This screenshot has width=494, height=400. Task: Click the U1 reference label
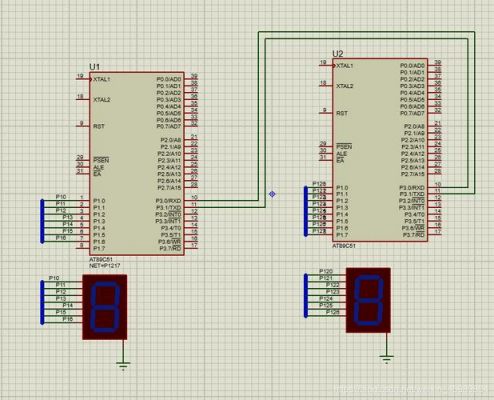(94, 67)
